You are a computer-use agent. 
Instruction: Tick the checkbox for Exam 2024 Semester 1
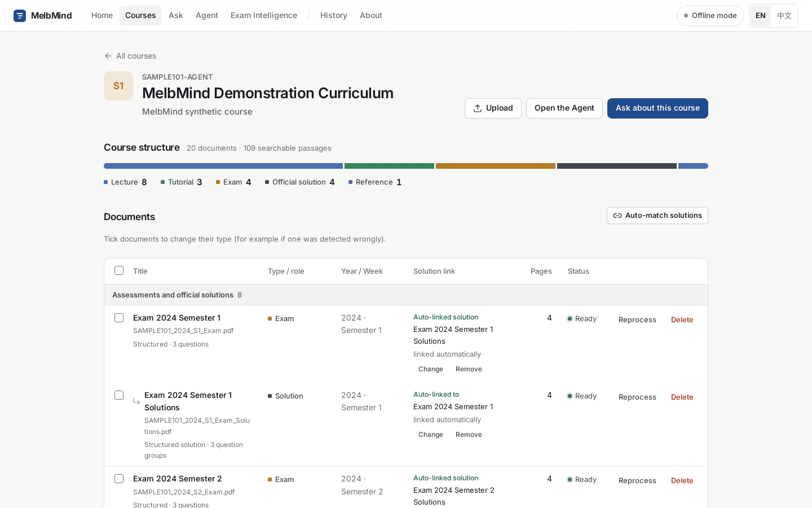[x=119, y=318]
